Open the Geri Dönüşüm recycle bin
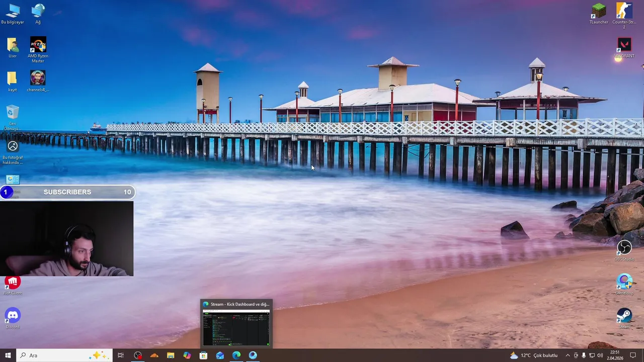Viewport: 644px width, 362px height. click(x=13, y=118)
